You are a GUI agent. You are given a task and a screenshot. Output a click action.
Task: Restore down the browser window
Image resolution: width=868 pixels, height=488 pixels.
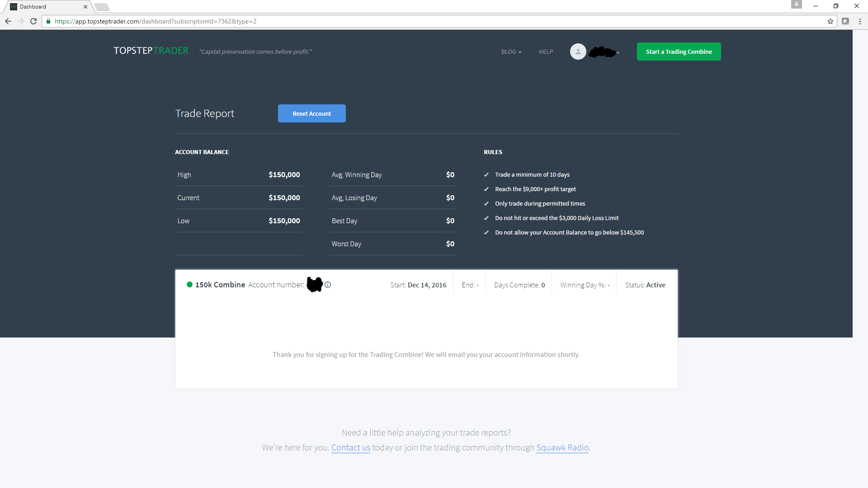[836, 6]
